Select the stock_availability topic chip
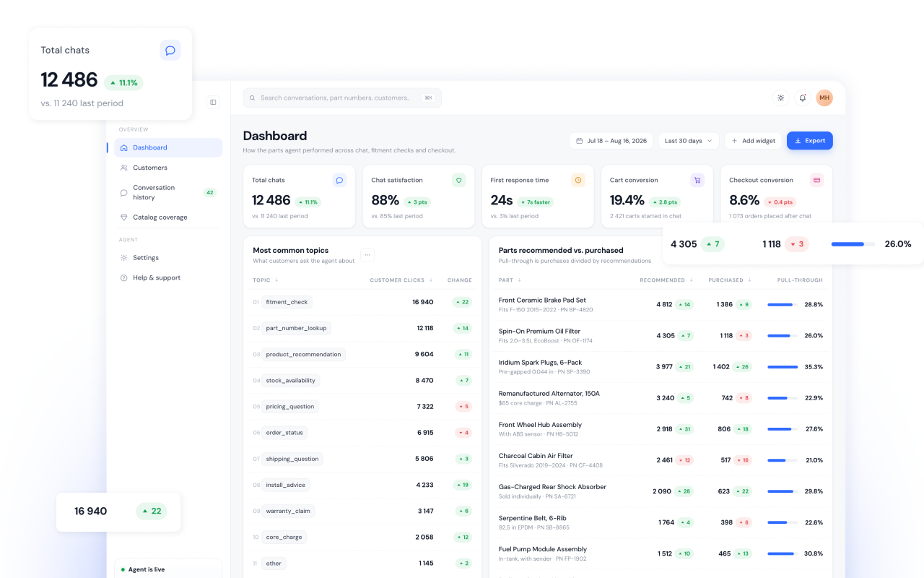The width and height of the screenshot is (924, 578). [x=291, y=381]
